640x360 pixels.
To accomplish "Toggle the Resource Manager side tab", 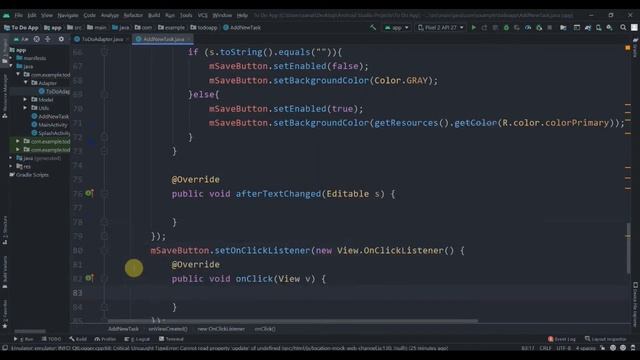I will pos(4,96).
